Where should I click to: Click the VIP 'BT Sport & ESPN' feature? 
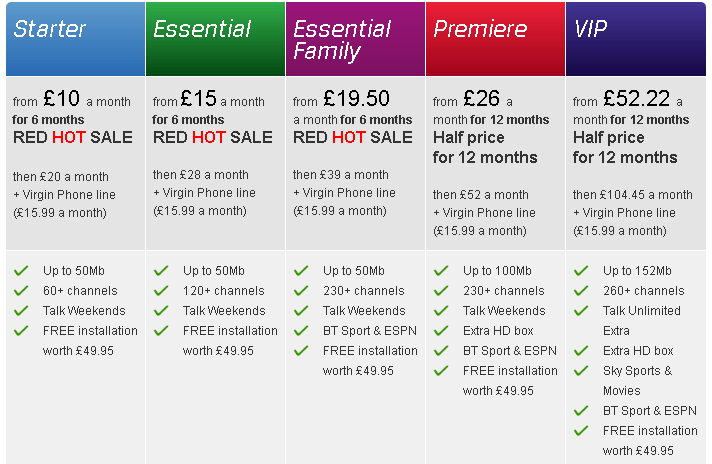pos(650,410)
